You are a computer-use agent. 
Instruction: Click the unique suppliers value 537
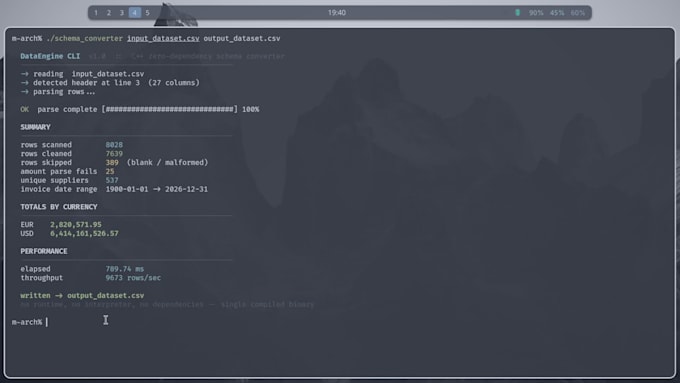tap(112, 180)
